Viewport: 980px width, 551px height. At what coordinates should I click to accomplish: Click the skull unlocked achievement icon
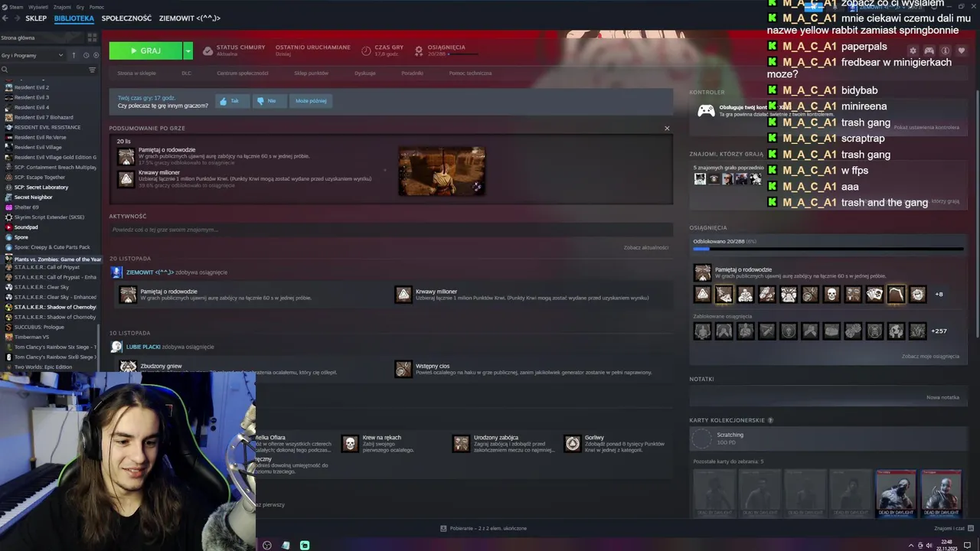831,294
